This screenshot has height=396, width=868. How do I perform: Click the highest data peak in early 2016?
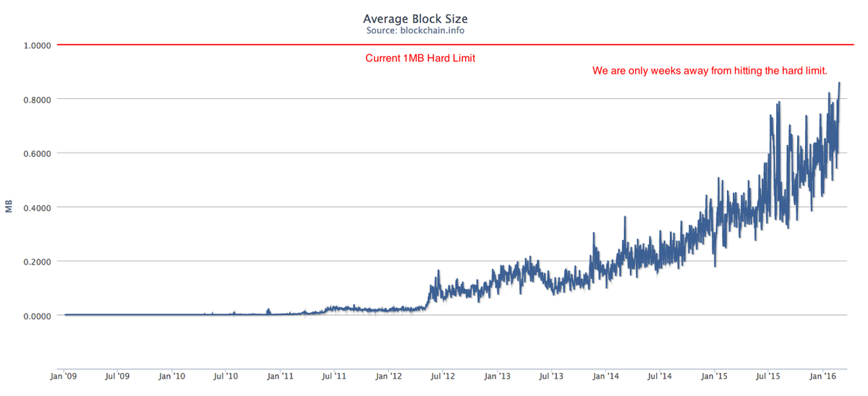[839, 84]
